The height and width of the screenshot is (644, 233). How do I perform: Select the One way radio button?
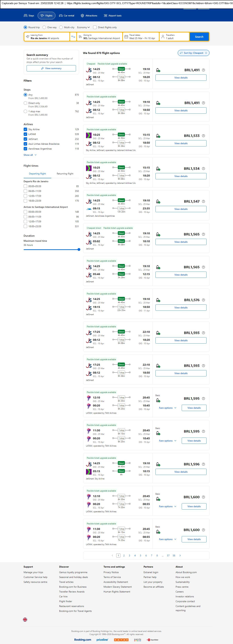[x=44, y=27]
